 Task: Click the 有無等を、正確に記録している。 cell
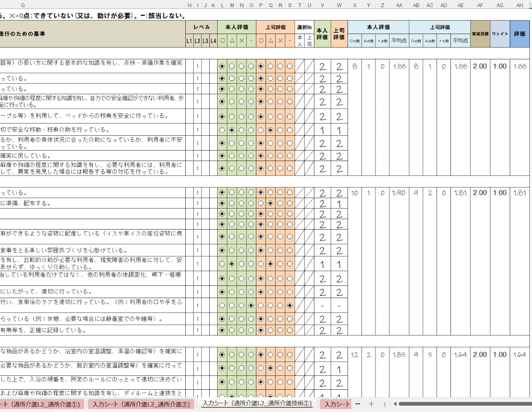(93, 330)
